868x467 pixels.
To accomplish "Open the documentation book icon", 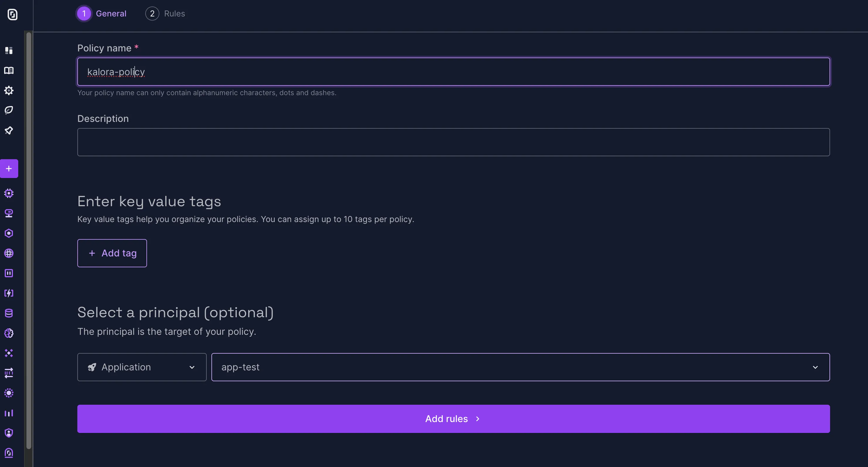I will click(x=9, y=70).
